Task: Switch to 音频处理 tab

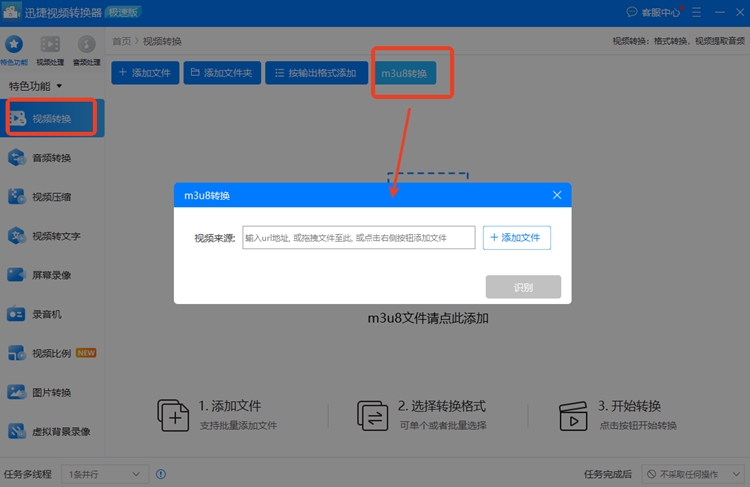Action: point(87,50)
